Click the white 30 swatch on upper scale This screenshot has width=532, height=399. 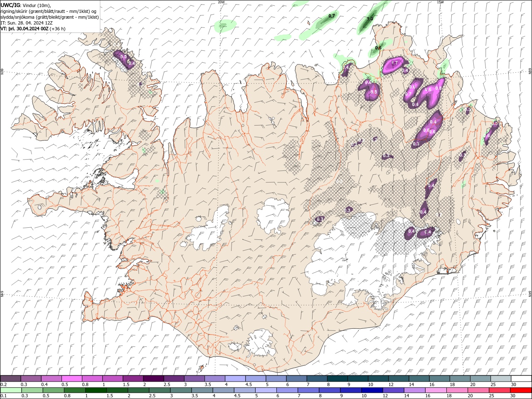coord(521,379)
